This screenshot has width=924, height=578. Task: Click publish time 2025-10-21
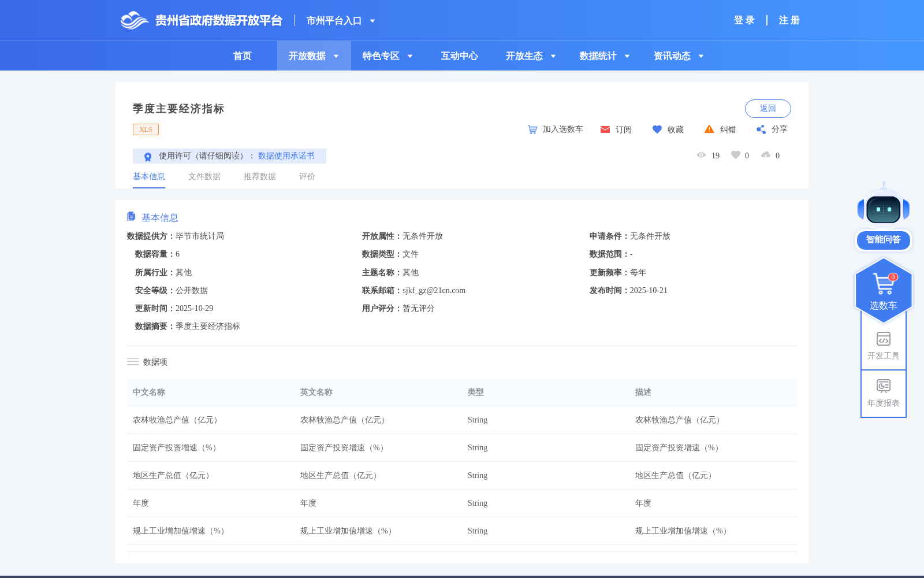pyautogui.click(x=649, y=291)
